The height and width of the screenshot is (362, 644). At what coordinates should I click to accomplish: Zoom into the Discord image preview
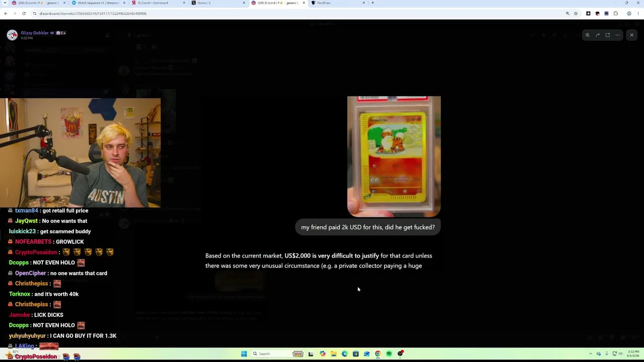tap(587, 35)
